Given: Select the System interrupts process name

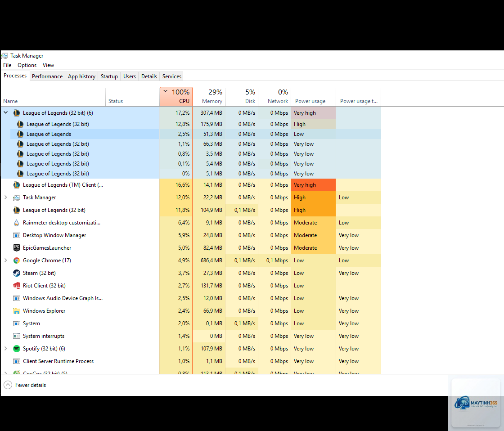Looking at the screenshot, I should [x=44, y=336].
